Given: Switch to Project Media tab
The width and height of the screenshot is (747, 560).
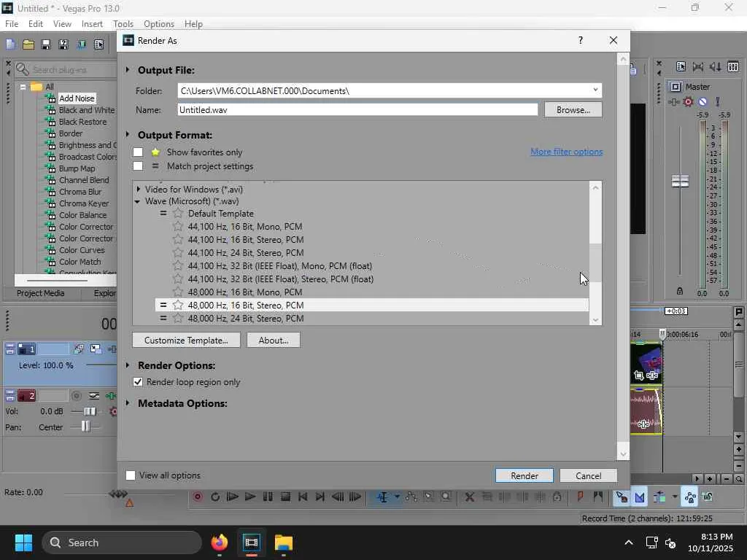Looking at the screenshot, I should (41, 293).
